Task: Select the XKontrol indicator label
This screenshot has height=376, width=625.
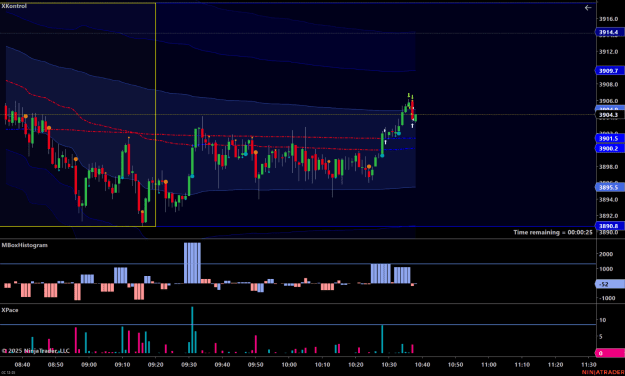Action: coord(14,6)
